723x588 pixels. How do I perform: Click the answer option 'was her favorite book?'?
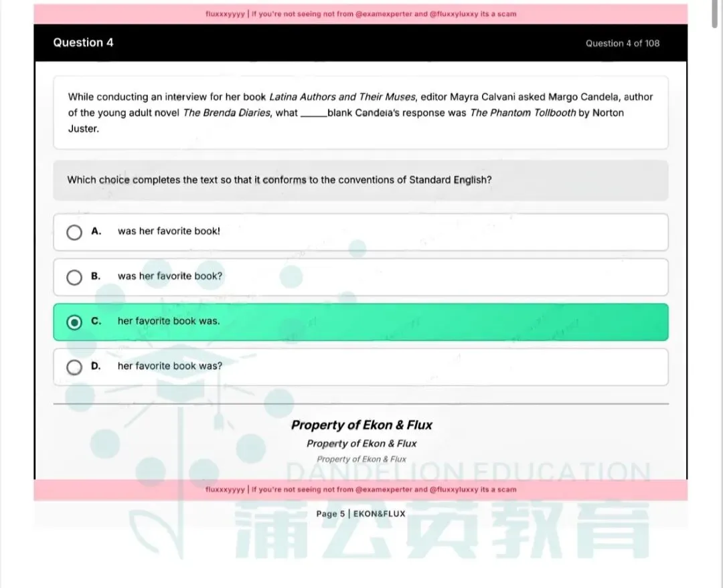(169, 276)
